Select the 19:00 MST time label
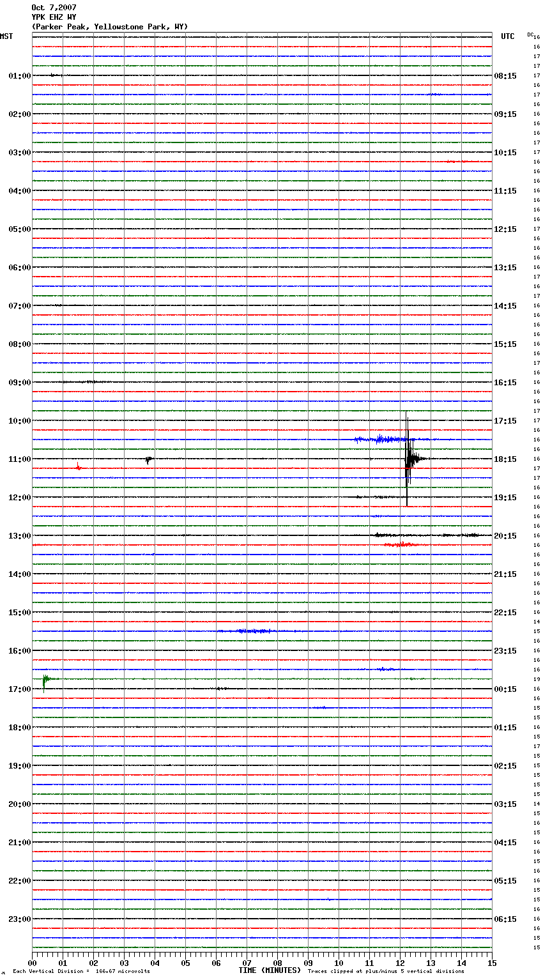This screenshot has width=543, height=980. coord(20,766)
